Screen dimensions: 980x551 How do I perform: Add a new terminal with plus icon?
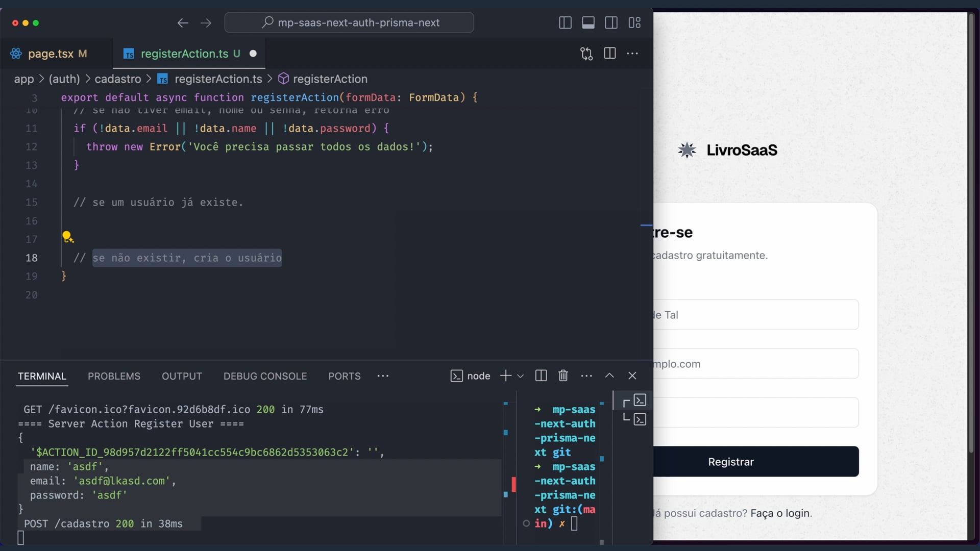coord(505,376)
